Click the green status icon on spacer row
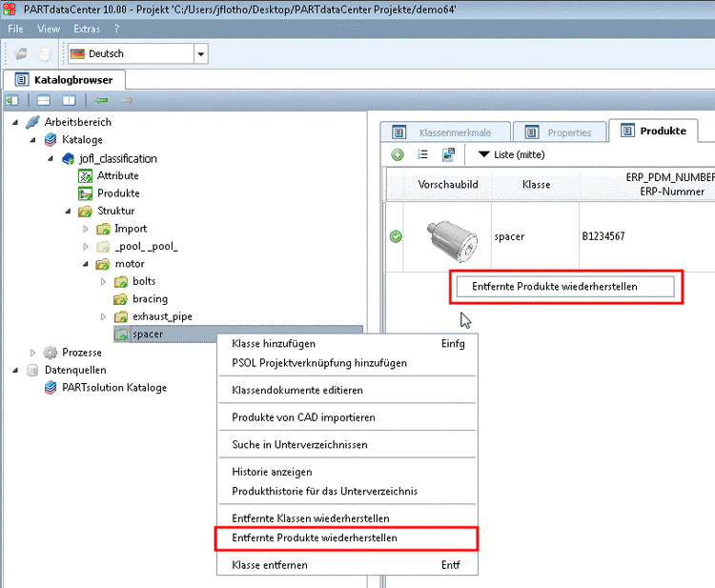Screen dimensions: 715x588 coord(396,236)
